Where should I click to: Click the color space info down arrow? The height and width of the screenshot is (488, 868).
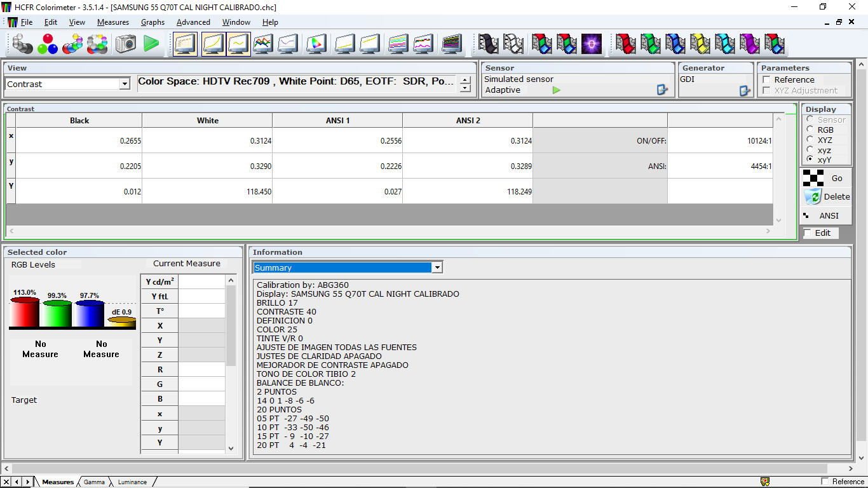pyautogui.click(x=466, y=88)
